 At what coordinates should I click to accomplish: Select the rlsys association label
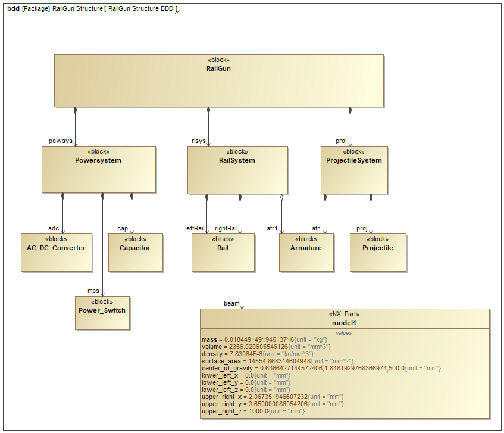pos(199,141)
